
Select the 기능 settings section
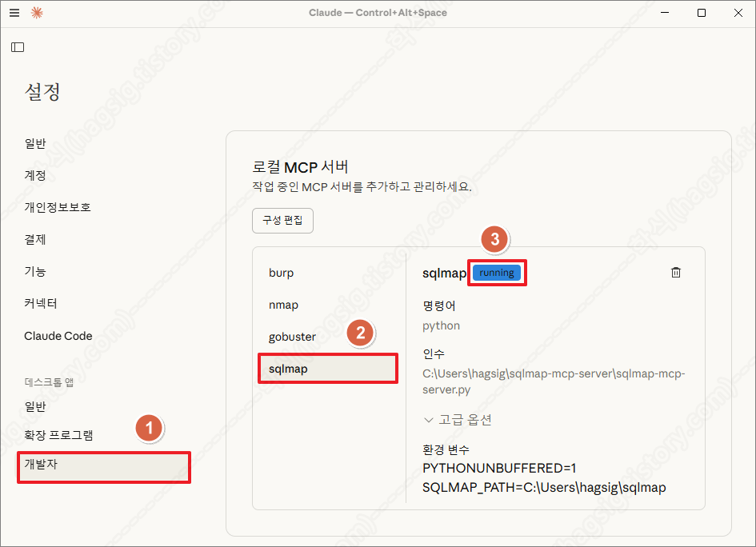point(35,271)
